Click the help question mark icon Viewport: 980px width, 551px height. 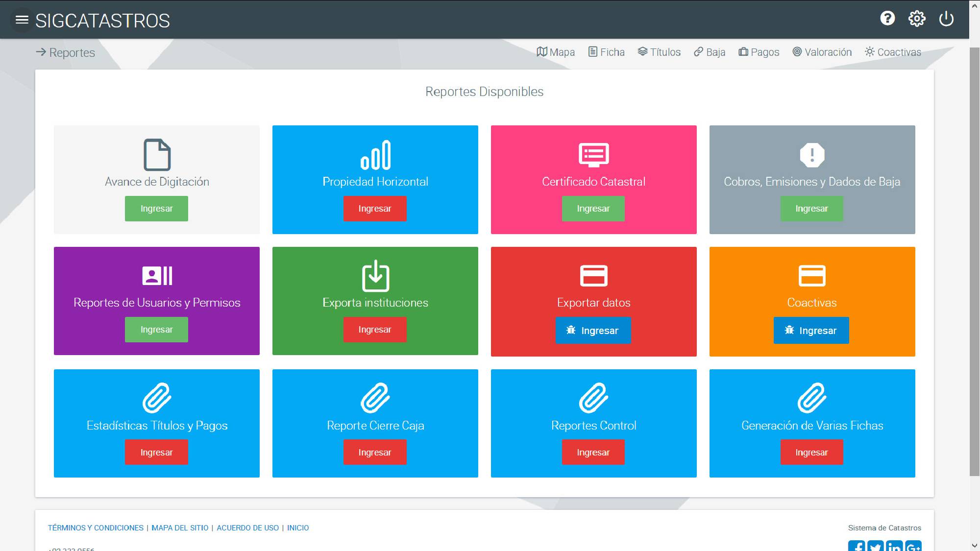point(887,19)
